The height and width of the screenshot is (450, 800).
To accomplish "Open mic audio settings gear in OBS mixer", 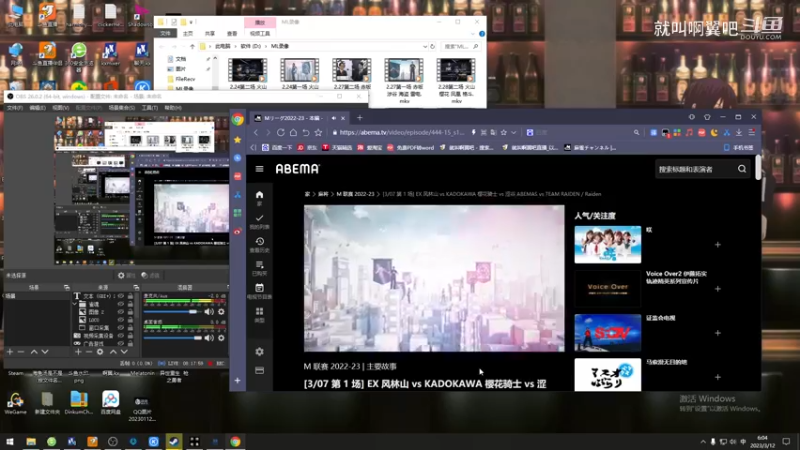I will 221,312.
